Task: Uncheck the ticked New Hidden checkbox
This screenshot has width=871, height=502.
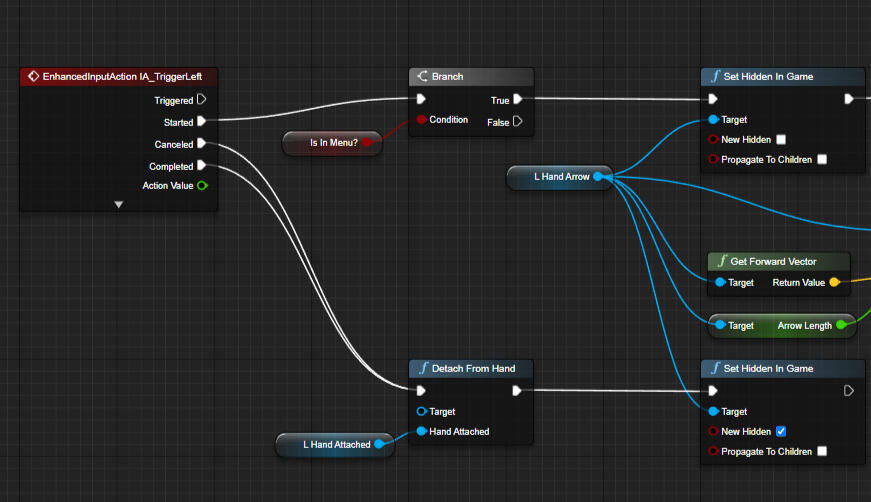Action: tap(781, 431)
